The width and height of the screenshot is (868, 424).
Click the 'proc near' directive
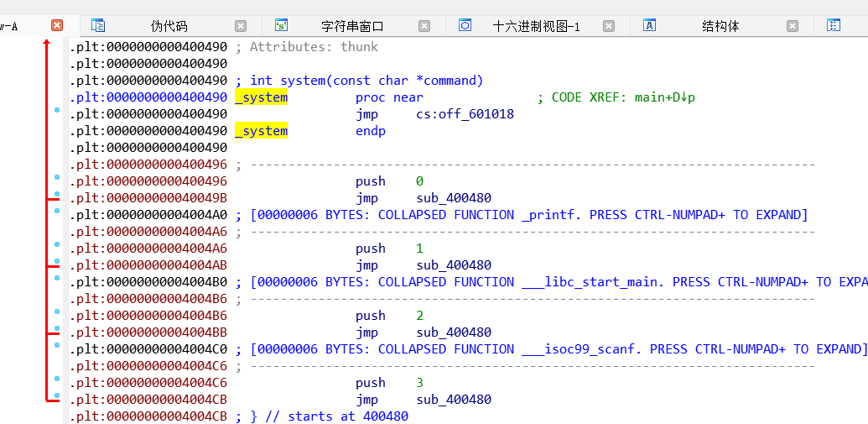pos(389,97)
